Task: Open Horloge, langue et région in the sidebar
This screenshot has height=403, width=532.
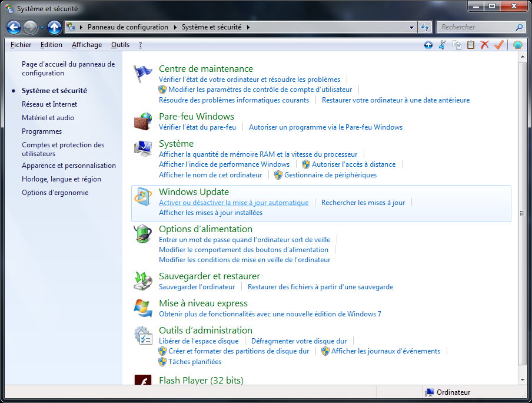Action: tap(61, 179)
